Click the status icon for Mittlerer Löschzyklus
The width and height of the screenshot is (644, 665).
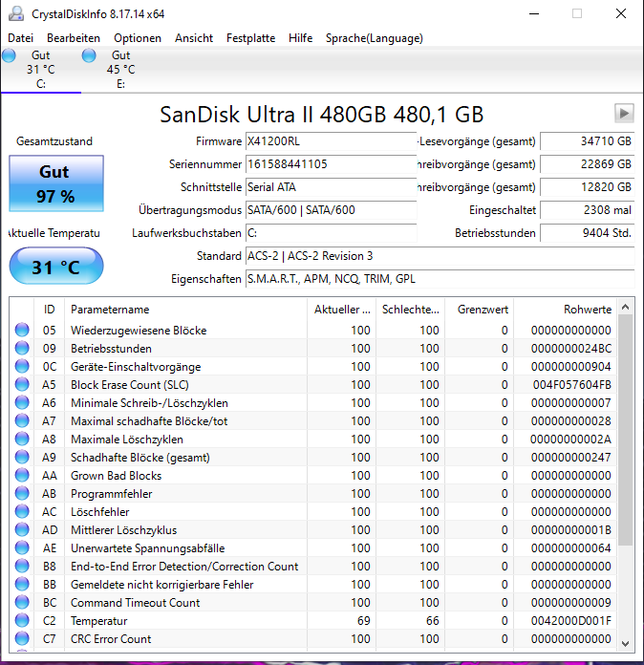[22, 529]
